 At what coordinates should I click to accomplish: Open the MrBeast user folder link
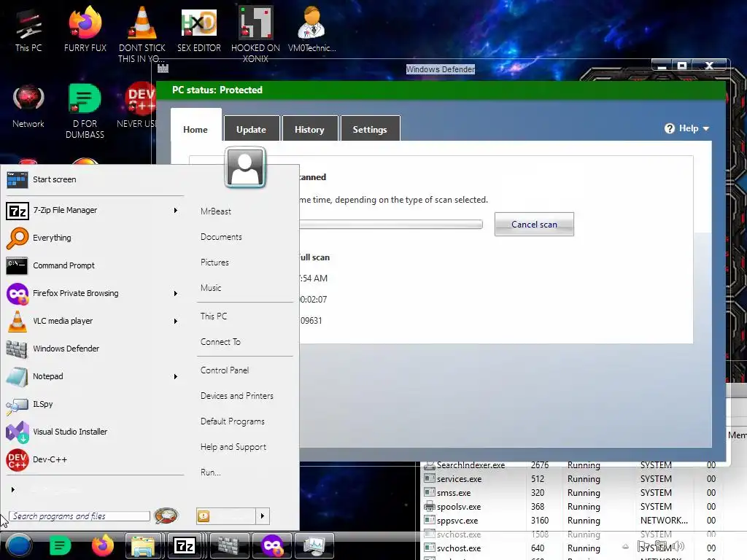215,211
